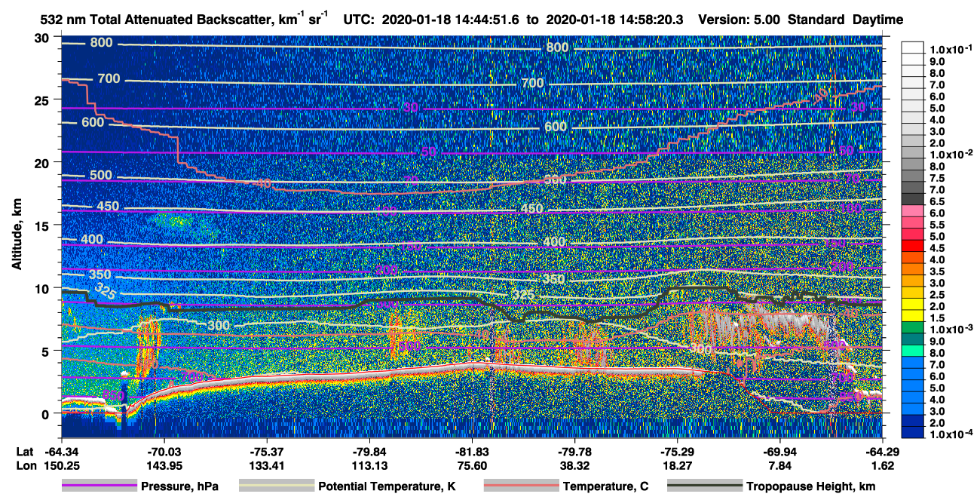This screenshot has width=980, height=503.
Task: Click longitude value 113.13
Action: pyautogui.click(x=369, y=465)
